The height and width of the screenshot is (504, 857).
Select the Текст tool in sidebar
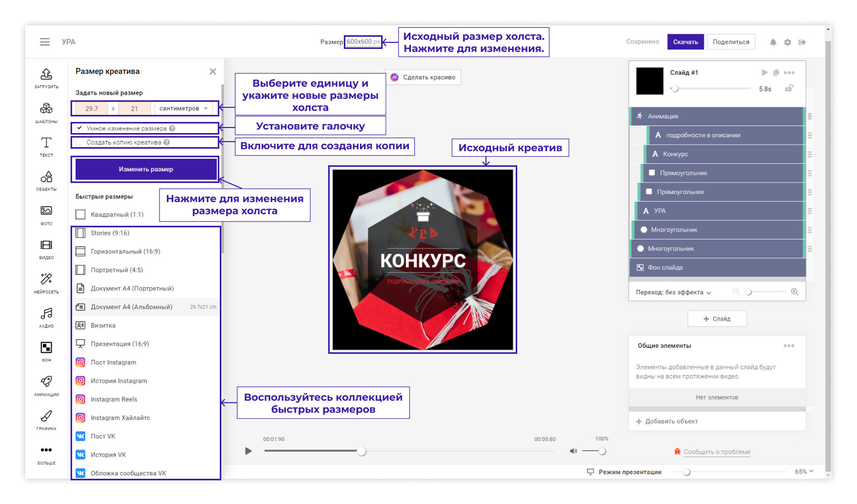46,146
